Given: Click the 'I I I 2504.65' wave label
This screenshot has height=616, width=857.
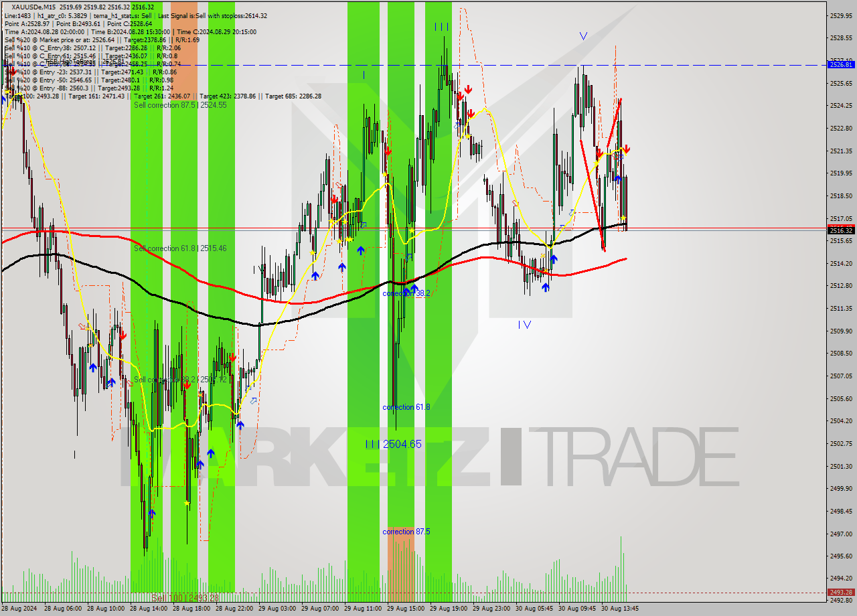Looking at the screenshot, I should tap(393, 444).
